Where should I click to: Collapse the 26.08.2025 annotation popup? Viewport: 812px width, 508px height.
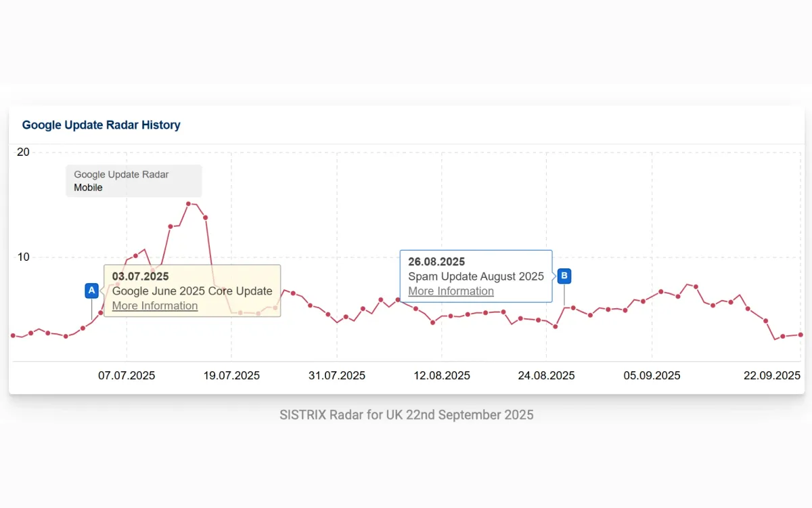(x=476, y=261)
